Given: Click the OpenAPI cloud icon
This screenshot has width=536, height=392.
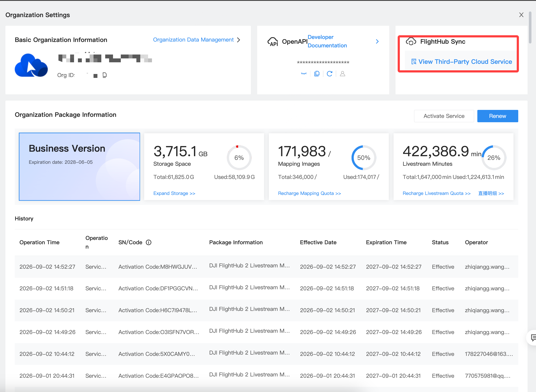Looking at the screenshot, I should [x=273, y=42].
